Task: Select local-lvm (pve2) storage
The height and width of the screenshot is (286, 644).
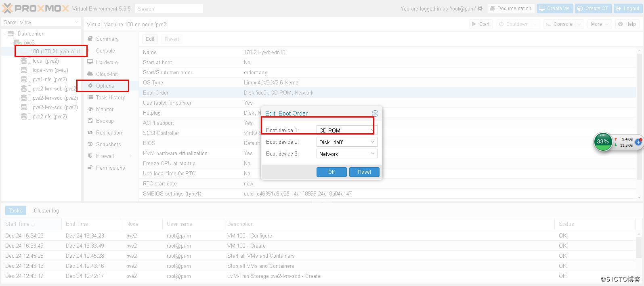Action: click(50, 70)
